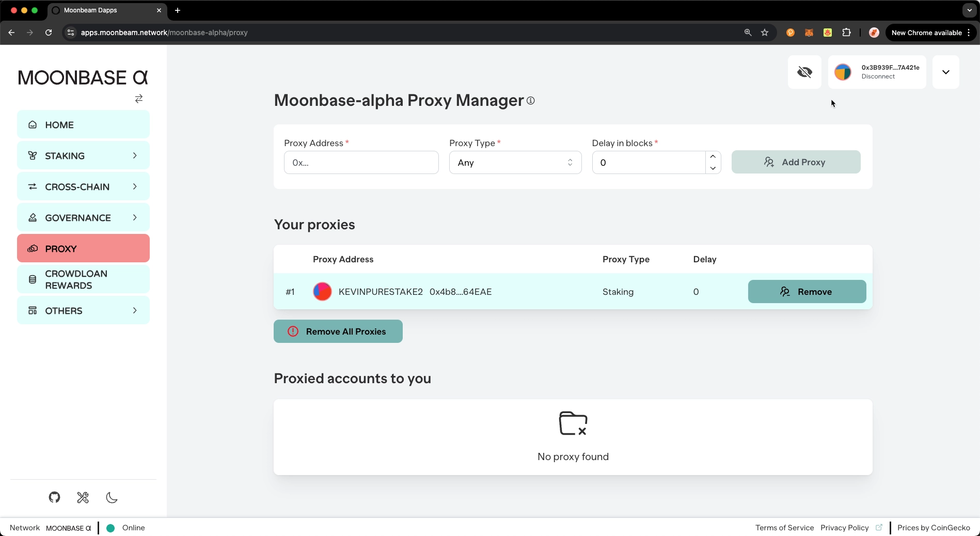Open Terms of Service link
The image size is (980, 536).
(x=784, y=528)
